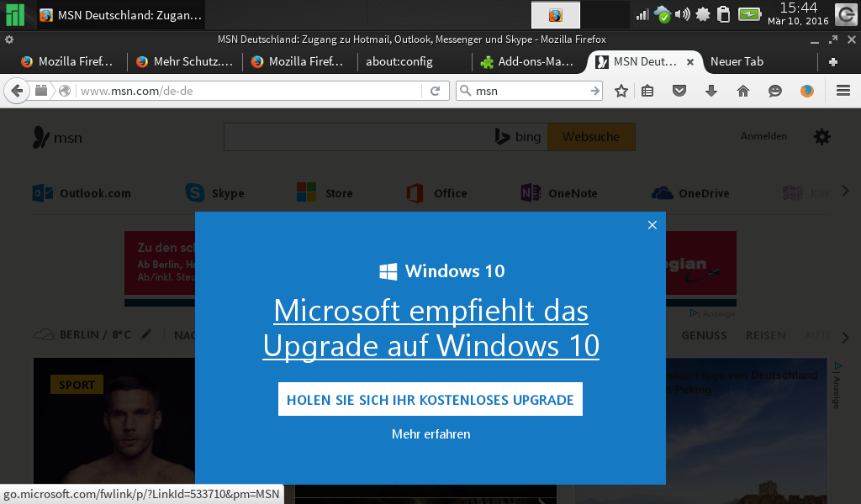The height and width of the screenshot is (504, 861).
Task: Expand more news categories chevron
Action: point(846,338)
